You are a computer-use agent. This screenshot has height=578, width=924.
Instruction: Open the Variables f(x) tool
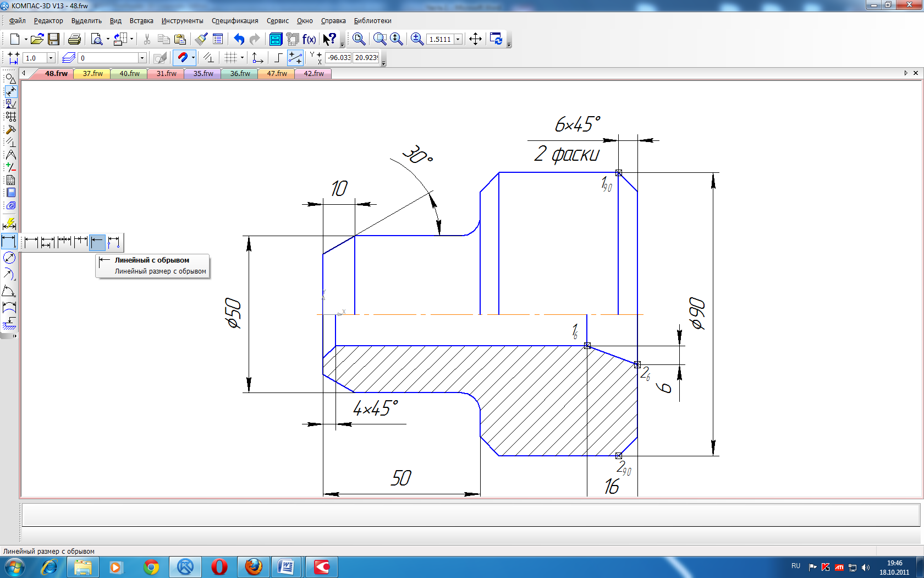309,39
